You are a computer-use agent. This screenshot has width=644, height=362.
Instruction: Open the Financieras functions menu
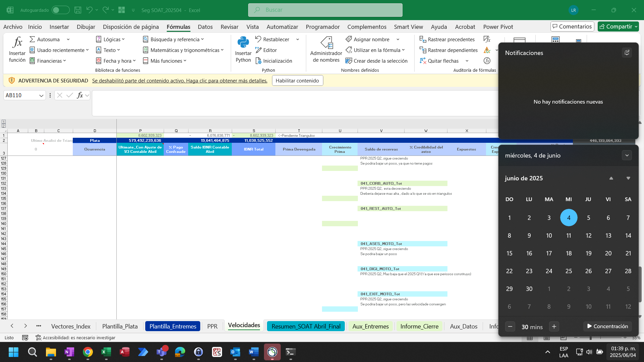(48, 61)
